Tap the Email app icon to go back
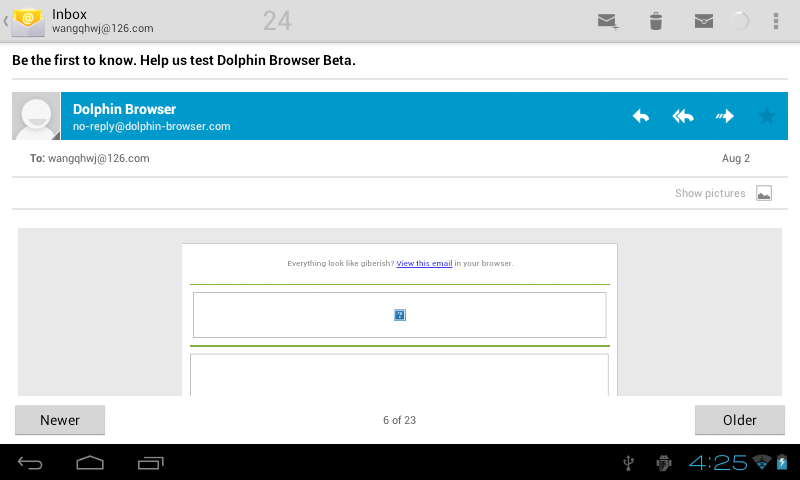This screenshot has width=800, height=480. pos(28,21)
